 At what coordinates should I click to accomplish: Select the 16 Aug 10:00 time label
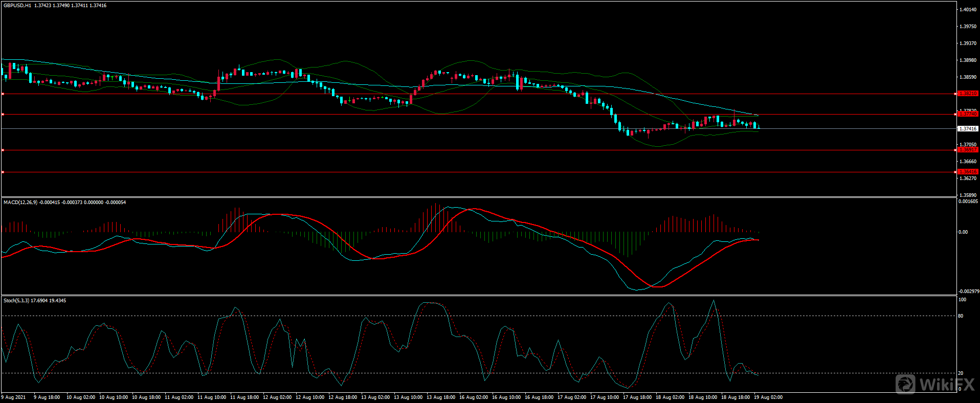pyautogui.click(x=506, y=397)
